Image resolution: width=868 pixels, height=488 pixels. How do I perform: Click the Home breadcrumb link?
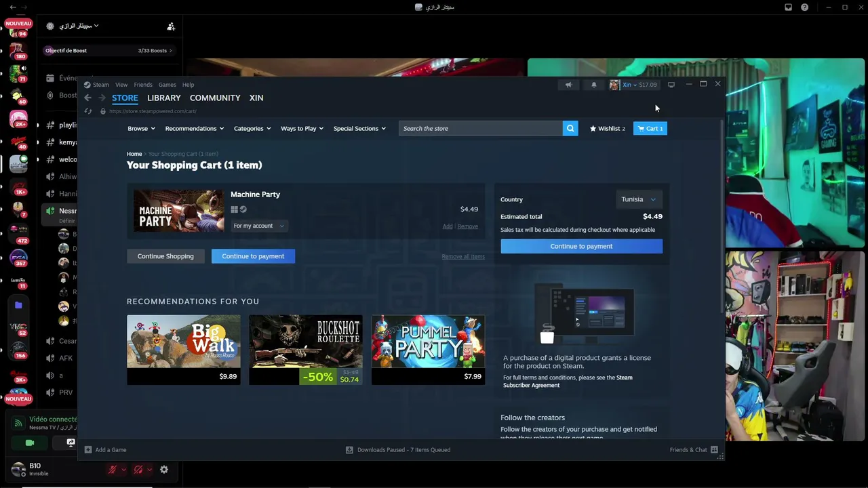[x=134, y=154]
